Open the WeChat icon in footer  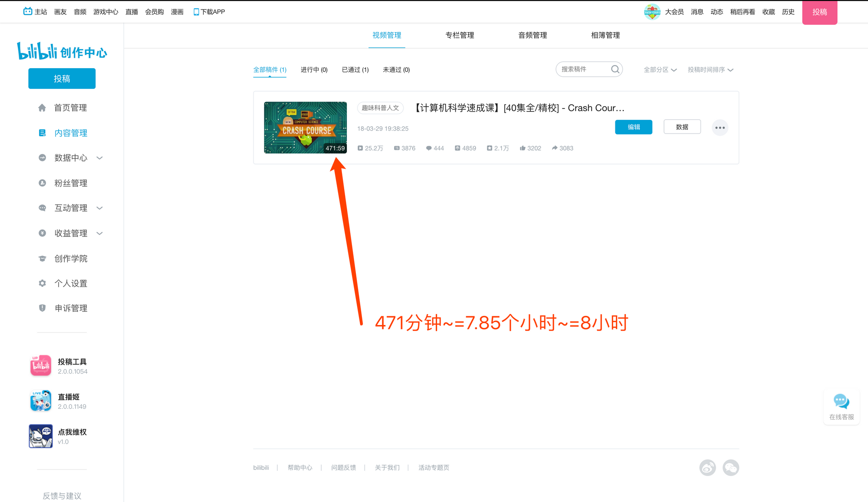click(731, 468)
